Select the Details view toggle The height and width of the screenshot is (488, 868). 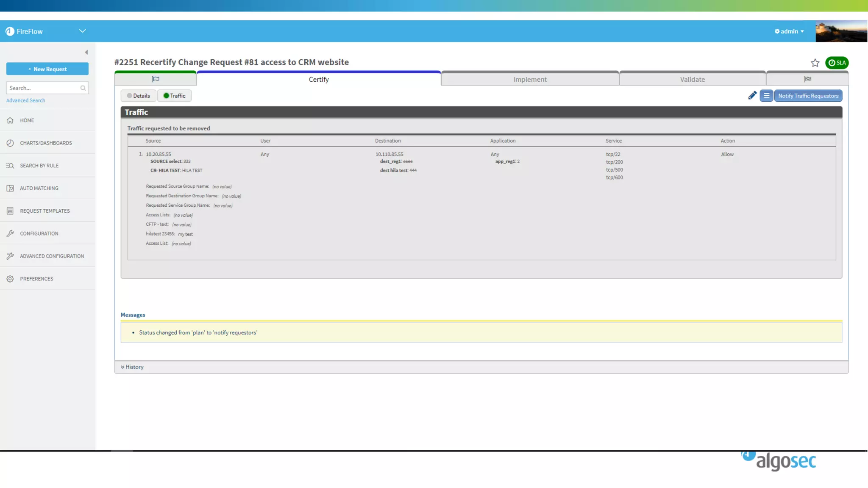[x=139, y=96]
